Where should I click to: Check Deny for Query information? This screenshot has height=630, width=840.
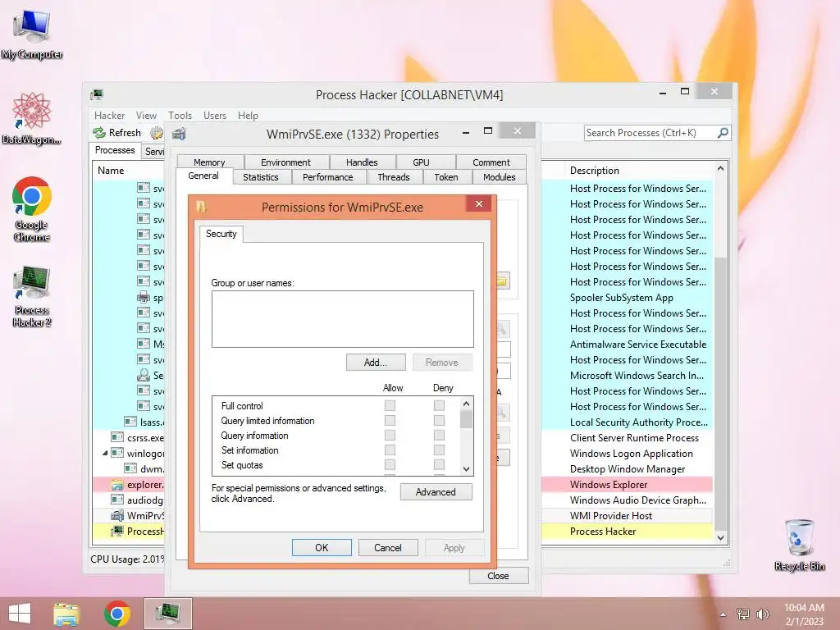pyautogui.click(x=439, y=435)
